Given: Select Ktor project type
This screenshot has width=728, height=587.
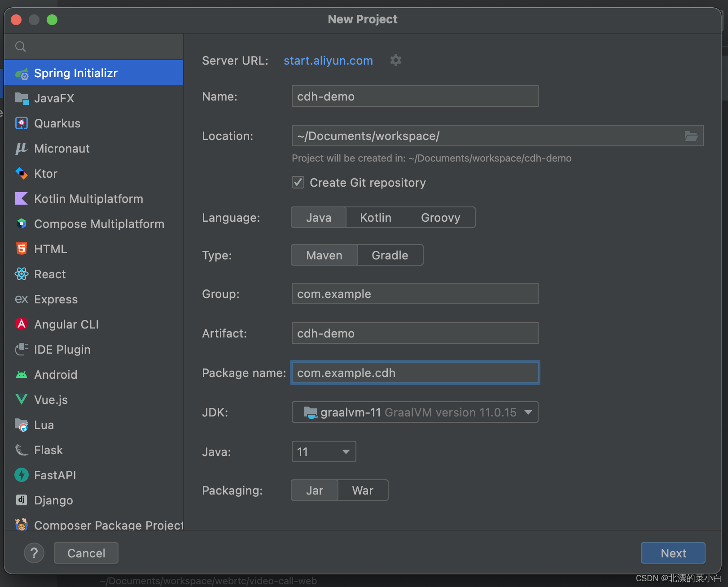Looking at the screenshot, I should (x=93, y=174).
